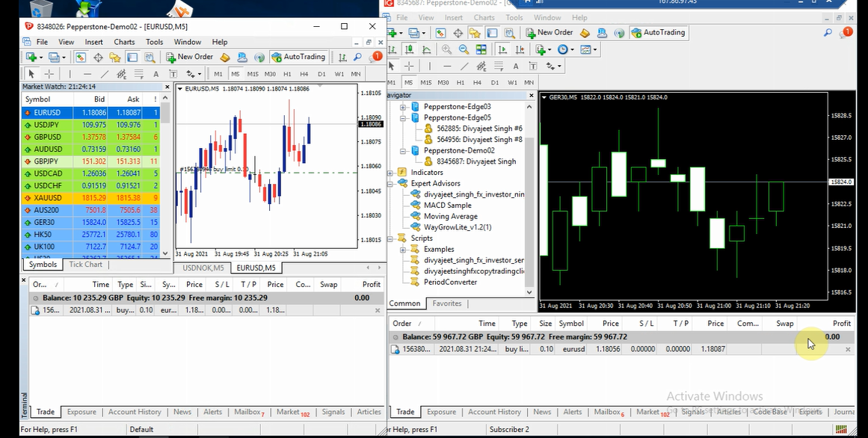This screenshot has height=438, width=868.
Task: Toggle AutoTrading in the right terminal window
Action: click(x=658, y=33)
